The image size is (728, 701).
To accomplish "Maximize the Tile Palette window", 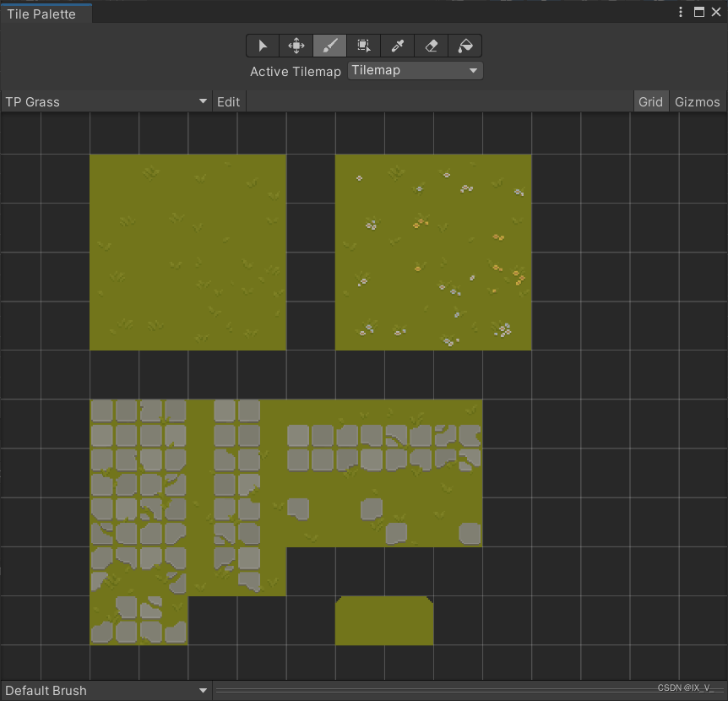I will tap(698, 12).
